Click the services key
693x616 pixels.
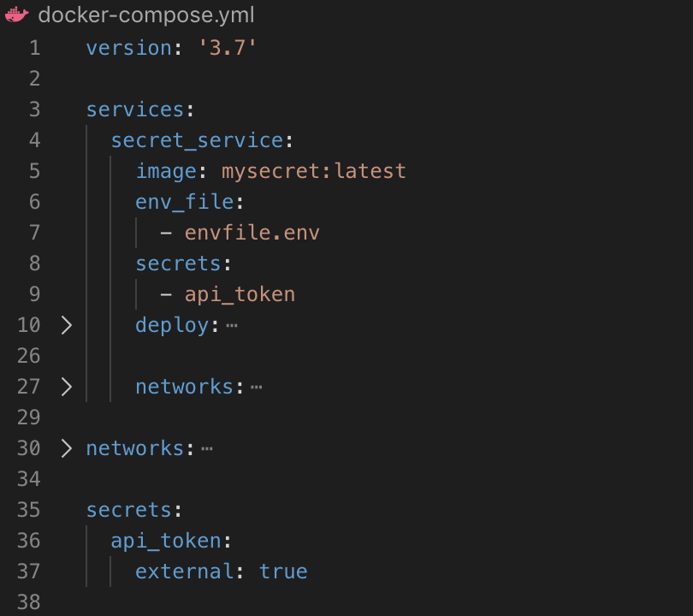134,110
